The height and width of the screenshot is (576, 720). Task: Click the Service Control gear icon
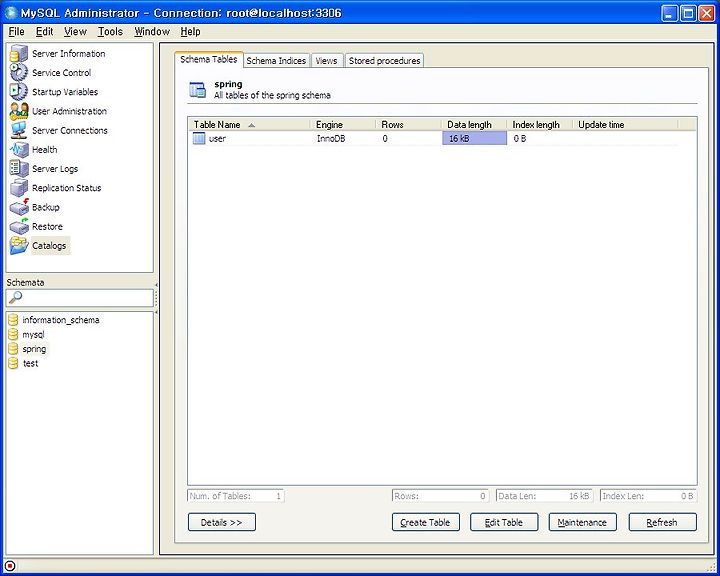pos(19,73)
